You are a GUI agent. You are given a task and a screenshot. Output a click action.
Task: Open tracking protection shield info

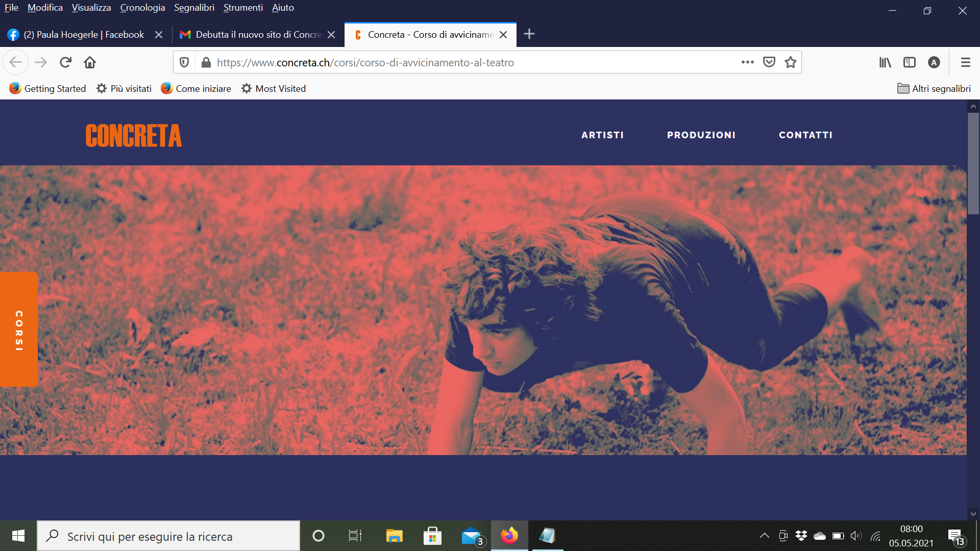[184, 62]
